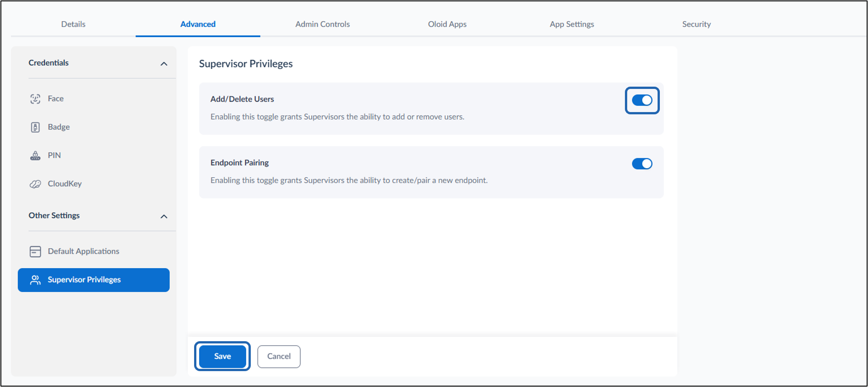868x387 pixels.
Task: Click the Endpoint Pairing label
Action: coord(239,162)
